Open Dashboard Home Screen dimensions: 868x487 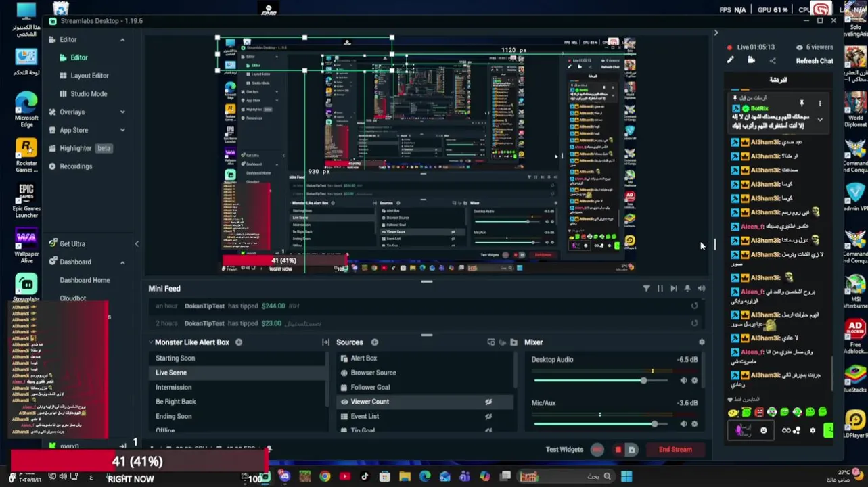tap(85, 280)
